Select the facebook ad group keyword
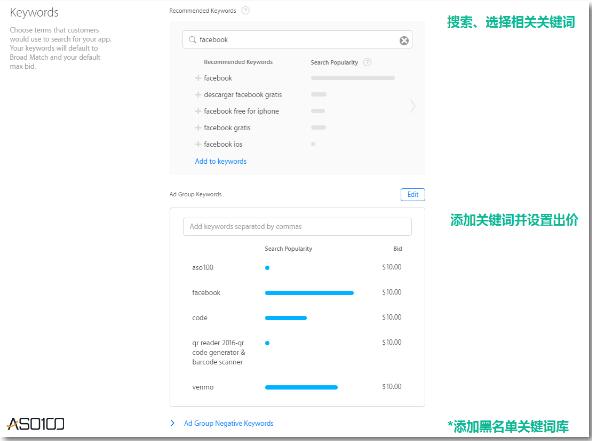 click(x=297, y=292)
